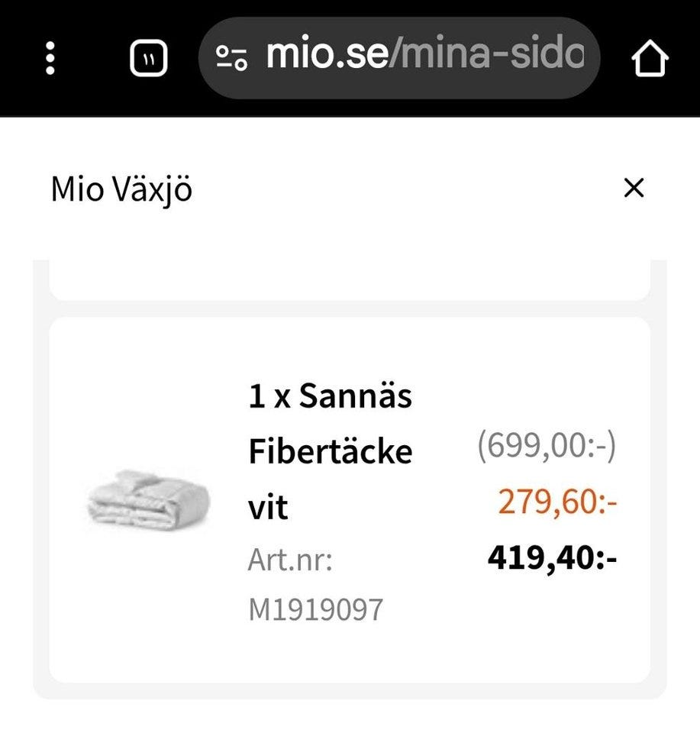The height and width of the screenshot is (733, 700).
Task: Close the Mio Växjö panel
Action: [x=634, y=188]
